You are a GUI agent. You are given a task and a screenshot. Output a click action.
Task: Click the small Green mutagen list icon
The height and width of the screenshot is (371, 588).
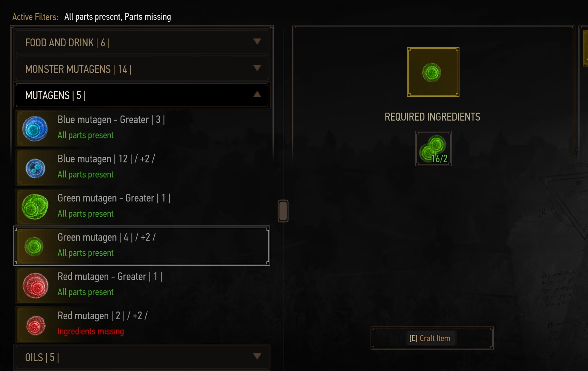(x=34, y=246)
